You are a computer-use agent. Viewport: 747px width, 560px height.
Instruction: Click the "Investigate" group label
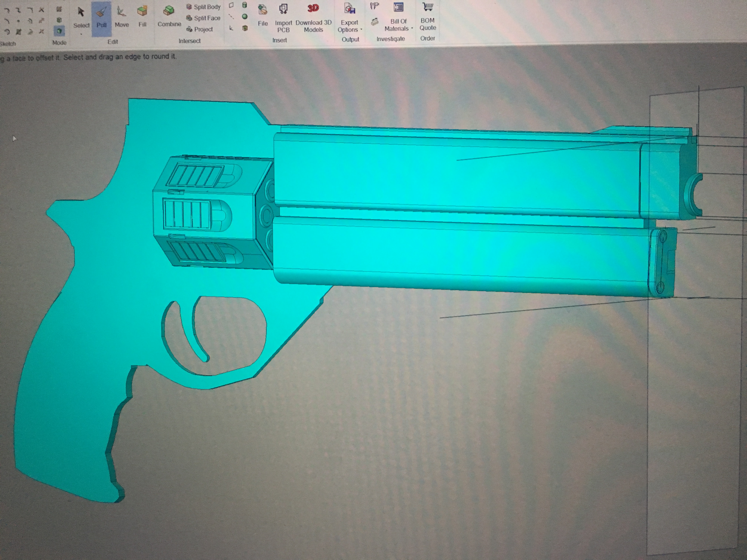(x=390, y=39)
